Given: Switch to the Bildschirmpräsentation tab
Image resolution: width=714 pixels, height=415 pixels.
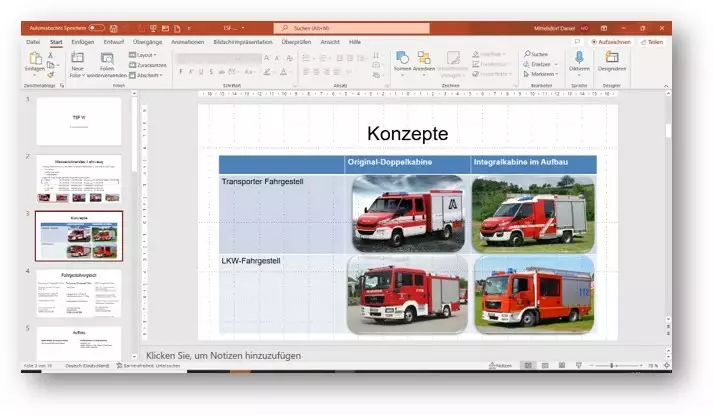Looking at the screenshot, I should coord(241,42).
